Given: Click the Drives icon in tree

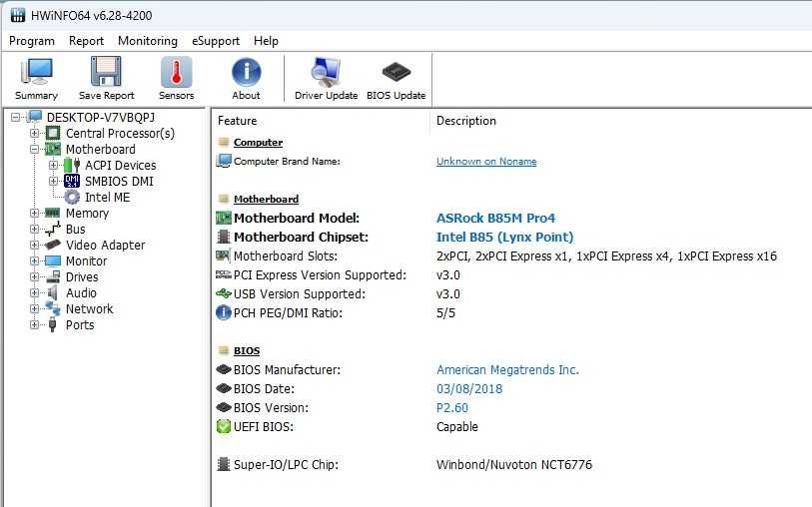Looking at the screenshot, I should pyautogui.click(x=52, y=276).
